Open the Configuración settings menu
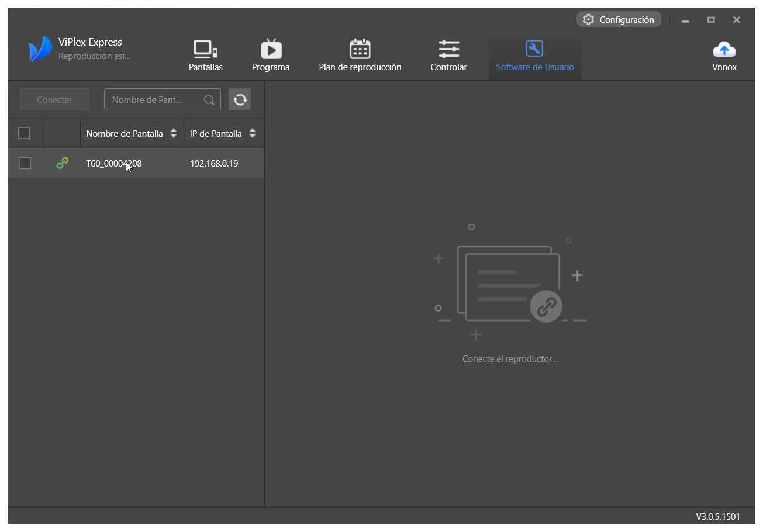Image resolution: width=763 pixels, height=532 pixels. point(619,19)
